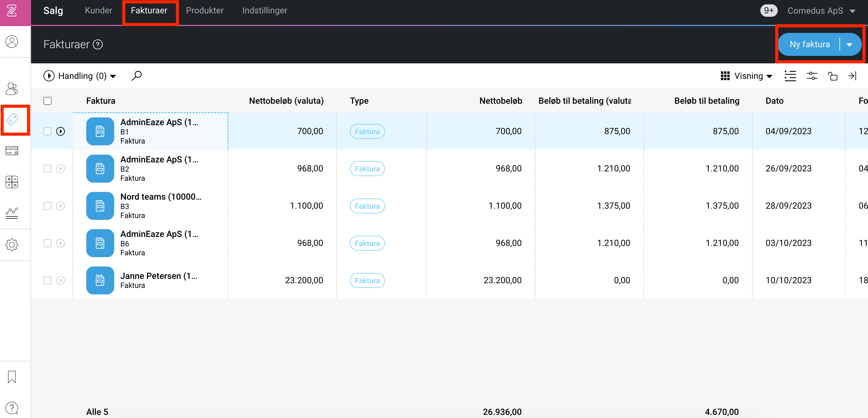Open the Ny faktura dropdown arrow
The image size is (868, 418).
pos(849,44)
